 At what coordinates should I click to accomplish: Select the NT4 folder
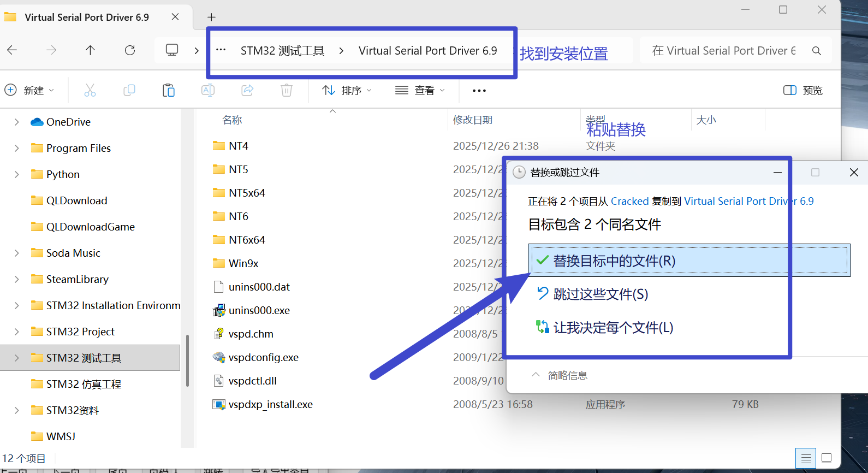coord(239,146)
